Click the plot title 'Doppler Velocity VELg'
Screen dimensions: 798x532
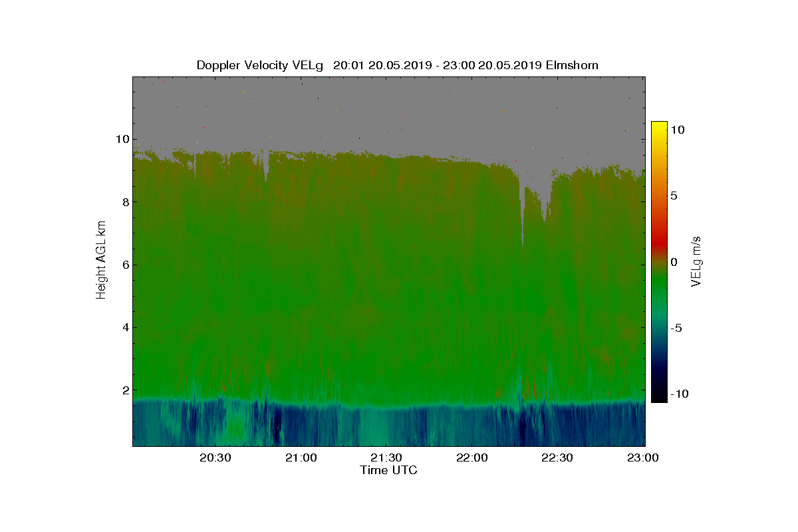click(260, 65)
